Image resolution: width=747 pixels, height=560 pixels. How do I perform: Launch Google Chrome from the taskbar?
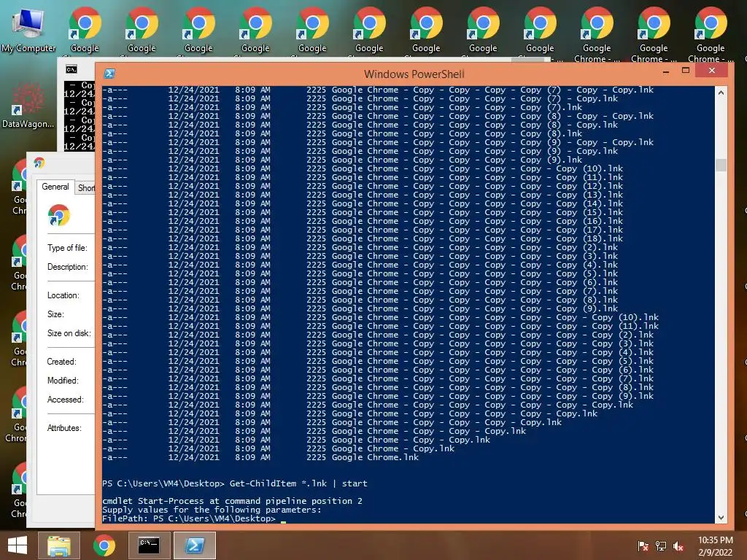coord(104,545)
